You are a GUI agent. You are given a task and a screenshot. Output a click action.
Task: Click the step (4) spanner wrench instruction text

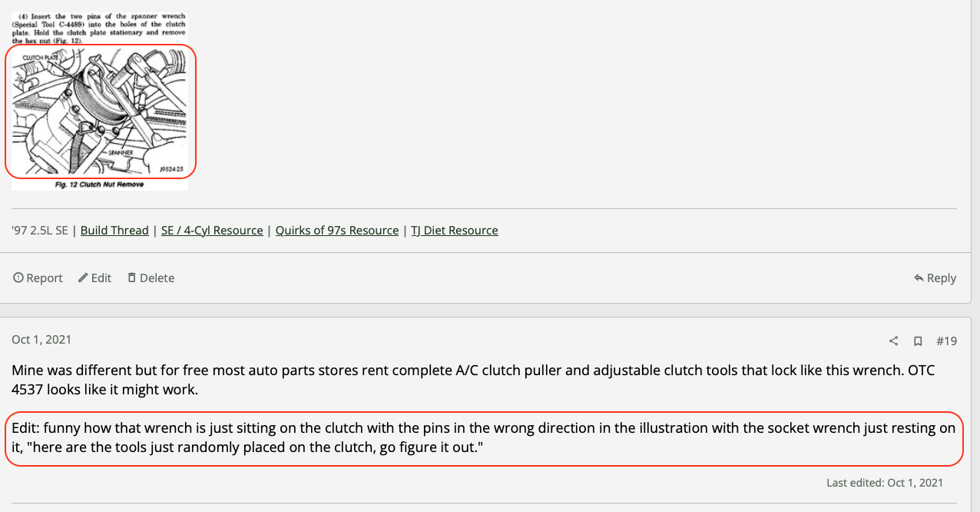98,28
